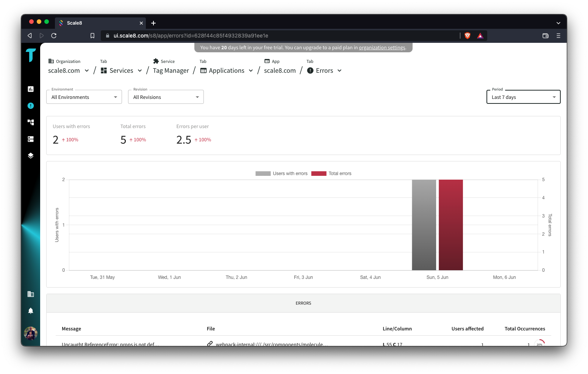
Task: Toggle Total errors legend swatch
Action: [x=319, y=174]
